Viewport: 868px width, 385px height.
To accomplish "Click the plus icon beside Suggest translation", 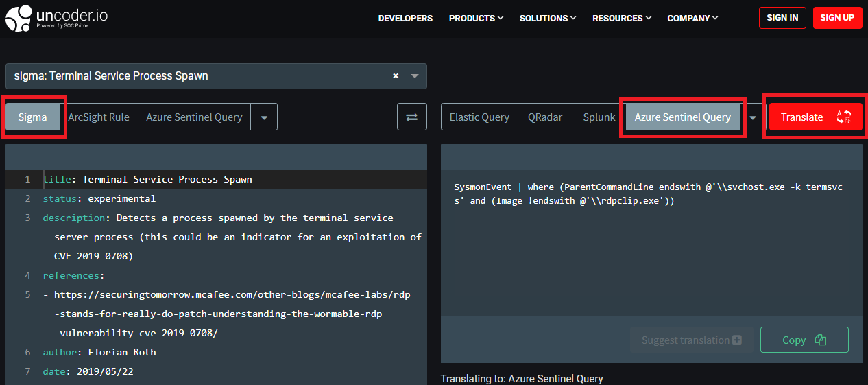I will coord(737,340).
